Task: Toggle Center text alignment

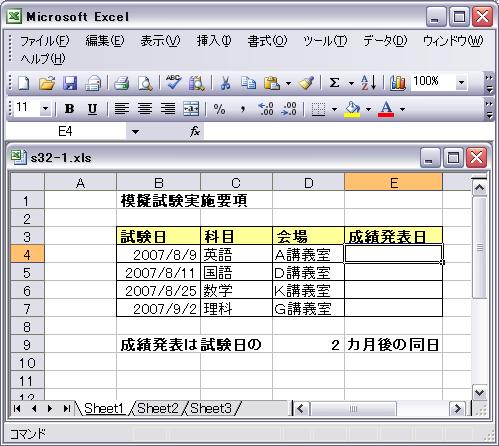Action: tap(145, 109)
